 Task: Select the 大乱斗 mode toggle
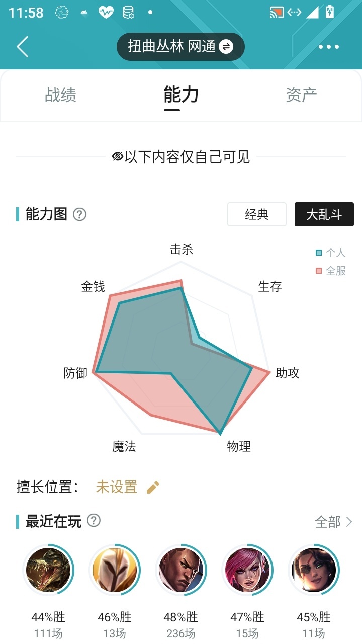pyautogui.click(x=324, y=214)
